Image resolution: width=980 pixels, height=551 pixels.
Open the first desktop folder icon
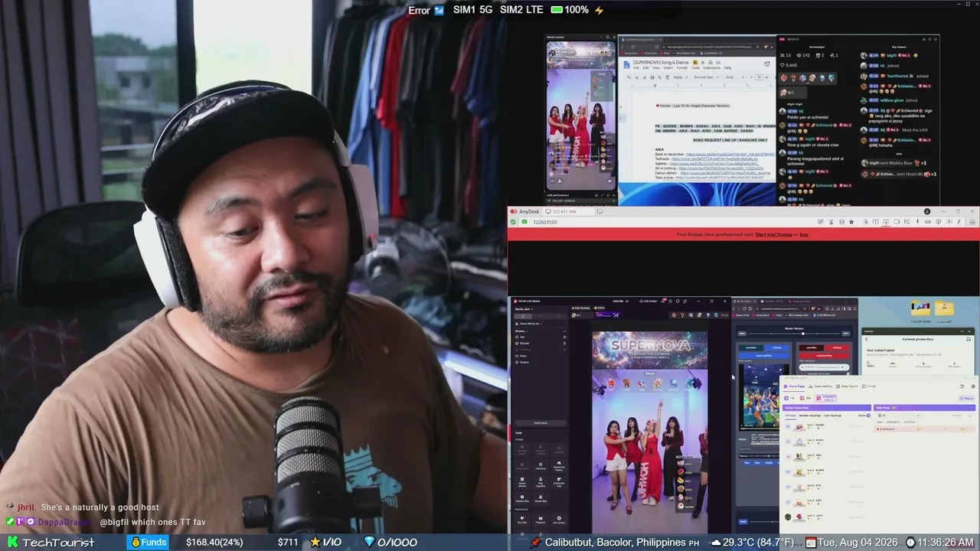[920, 308]
